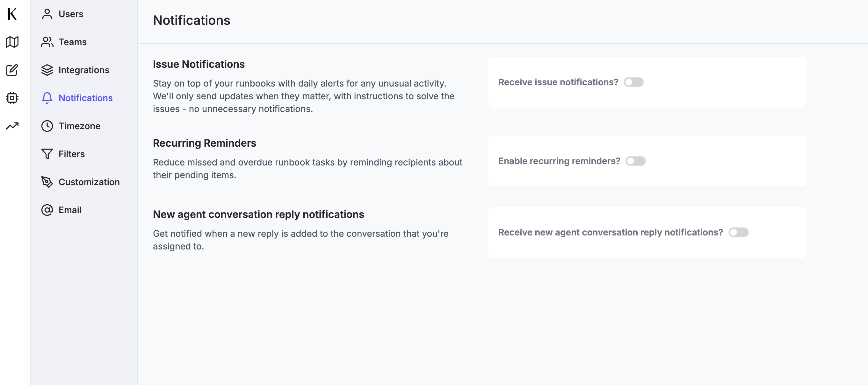This screenshot has width=868, height=385.
Task: Click the Email at-sign icon
Action: point(47,210)
